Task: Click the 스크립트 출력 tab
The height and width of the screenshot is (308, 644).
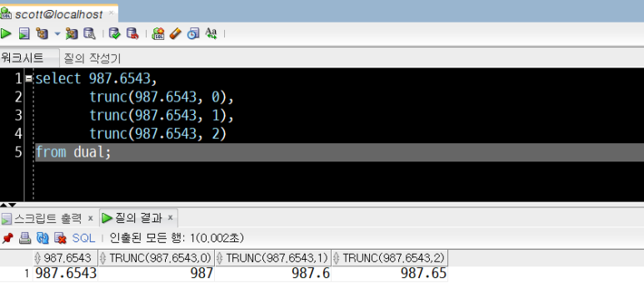Action: pos(47,218)
